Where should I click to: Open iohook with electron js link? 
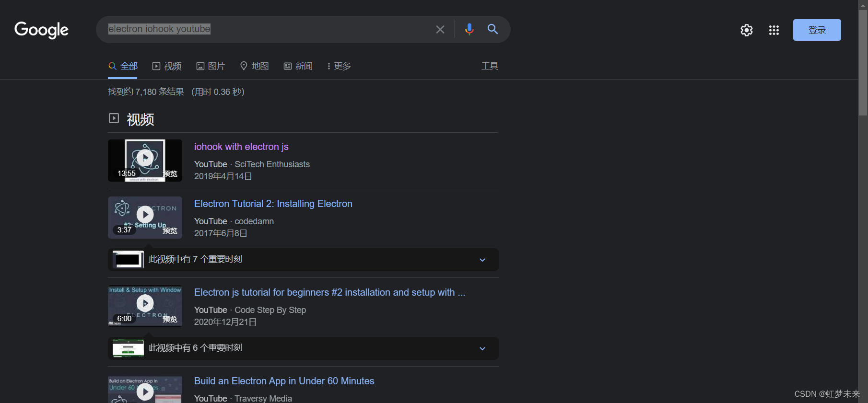point(241,147)
